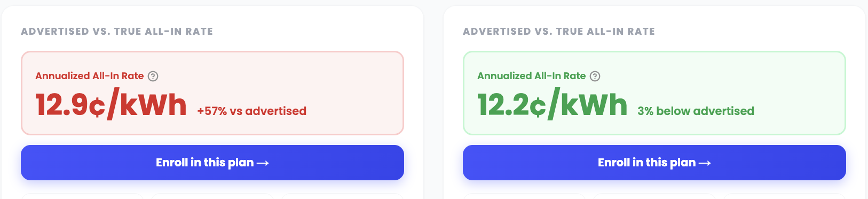Screen dimensions: 868x199
Task: Select the green 12.2¢/kWh rate value
Action: pos(553,105)
